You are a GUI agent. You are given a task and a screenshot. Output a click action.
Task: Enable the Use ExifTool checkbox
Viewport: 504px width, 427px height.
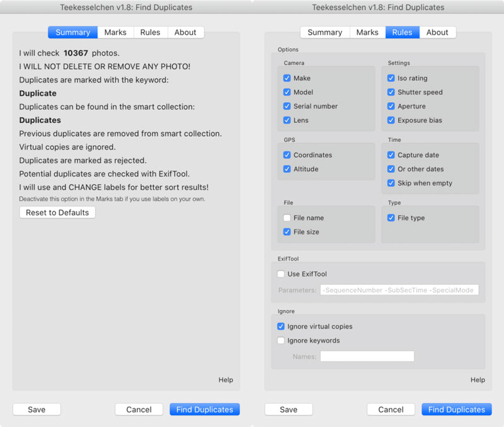click(x=281, y=274)
